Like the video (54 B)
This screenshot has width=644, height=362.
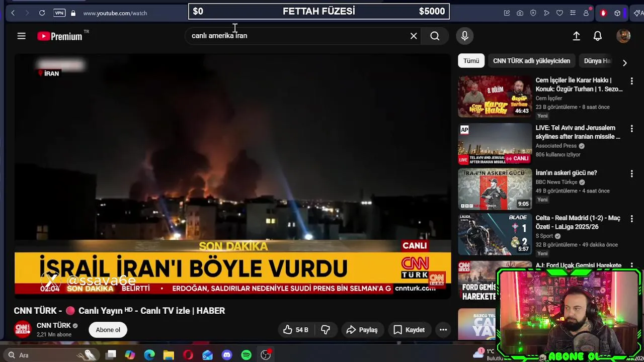tap(296, 330)
